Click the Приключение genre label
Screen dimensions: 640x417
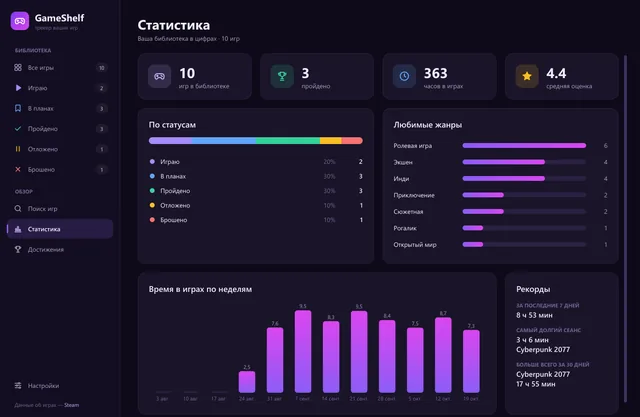(x=414, y=195)
